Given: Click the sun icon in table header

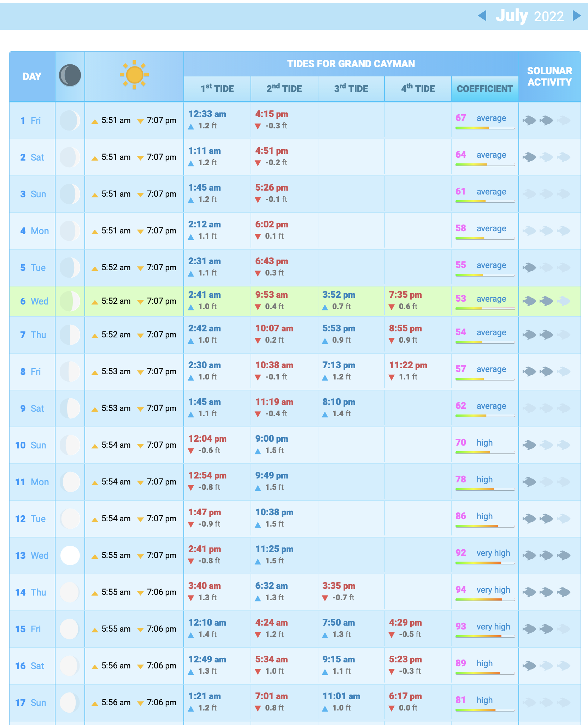Looking at the screenshot, I should point(134,75).
